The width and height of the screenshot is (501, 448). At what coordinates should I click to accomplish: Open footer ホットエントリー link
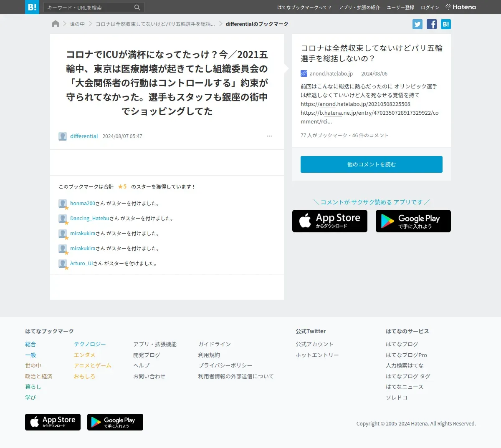point(317,355)
